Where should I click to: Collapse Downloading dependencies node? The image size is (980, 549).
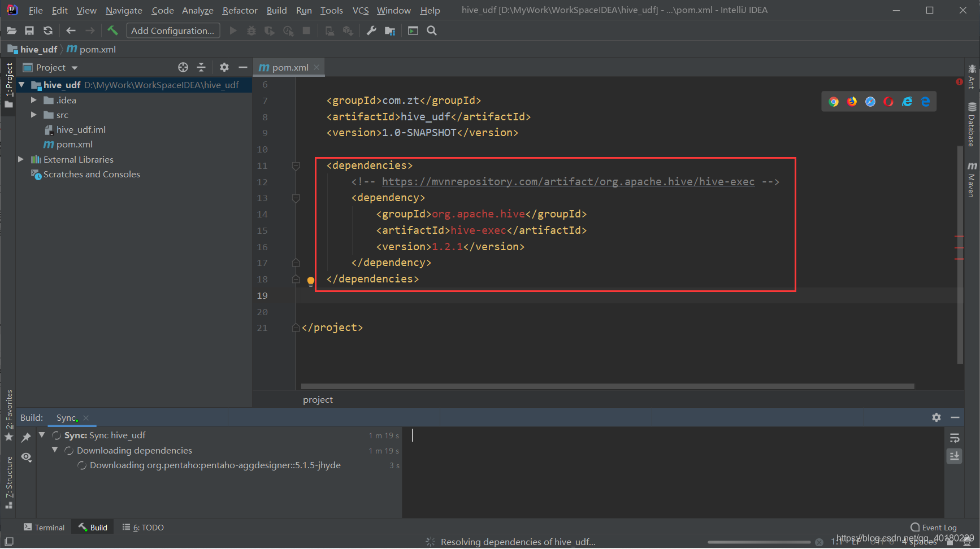(55, 450)
